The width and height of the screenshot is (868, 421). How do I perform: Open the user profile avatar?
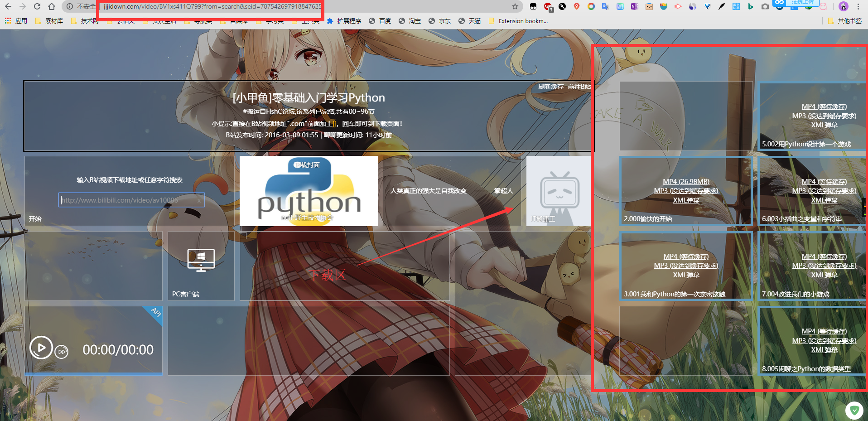843,7
